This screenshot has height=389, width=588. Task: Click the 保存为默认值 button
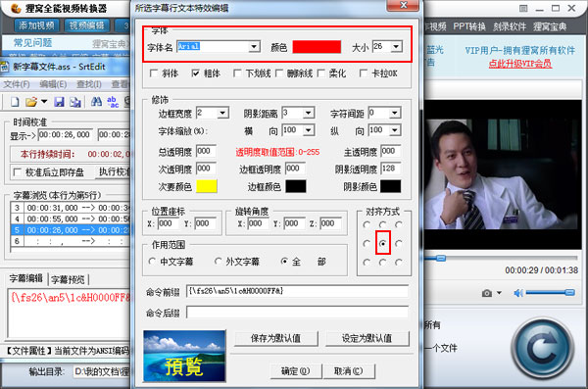point(275,338)
